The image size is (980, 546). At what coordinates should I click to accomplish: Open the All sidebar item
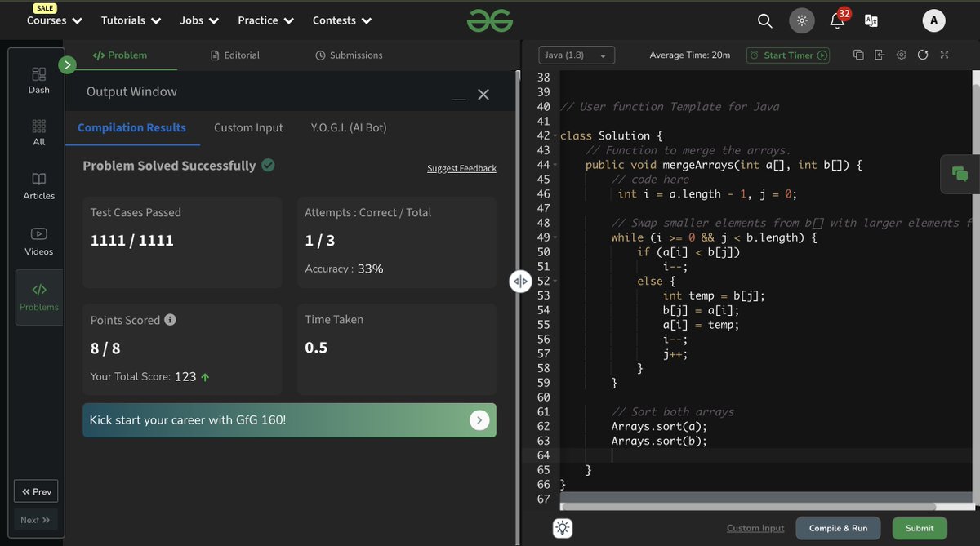pos(38,132)
